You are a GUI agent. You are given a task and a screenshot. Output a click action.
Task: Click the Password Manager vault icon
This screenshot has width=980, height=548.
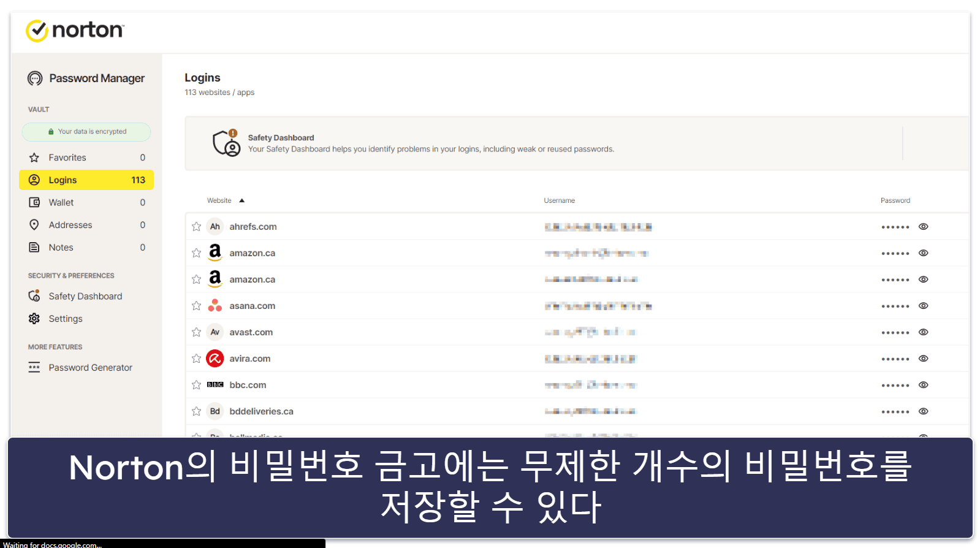(35, 78)
